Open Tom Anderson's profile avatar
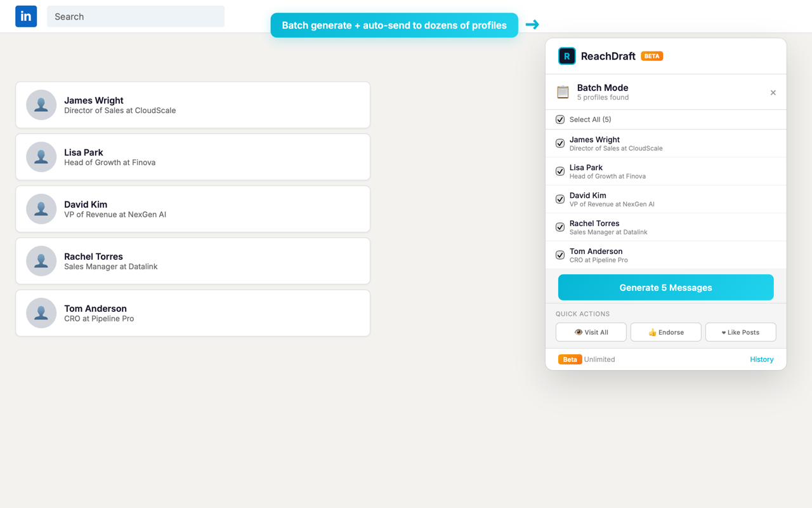Viewport: 812px width, 508px height. (41, 313)
